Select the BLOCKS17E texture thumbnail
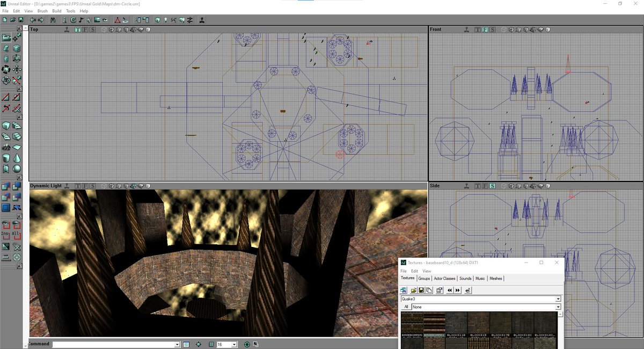Screen dimensions: 644x349 click(500, 325)
